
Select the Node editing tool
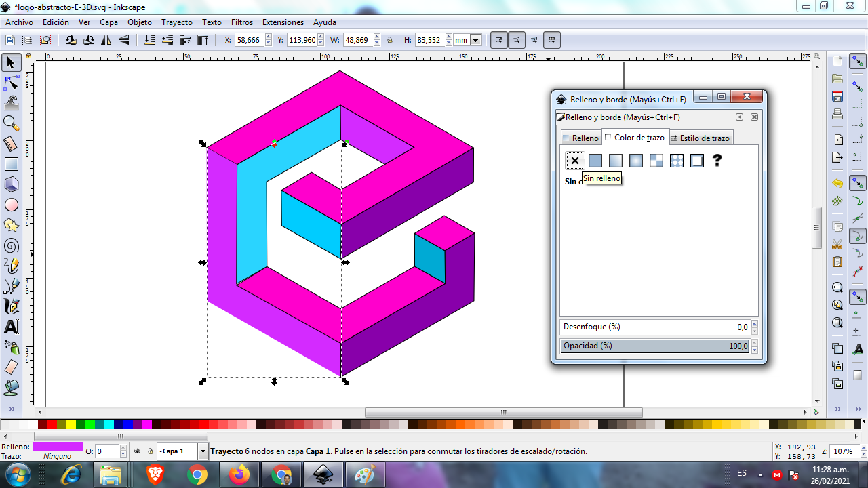tap(11, 83)
